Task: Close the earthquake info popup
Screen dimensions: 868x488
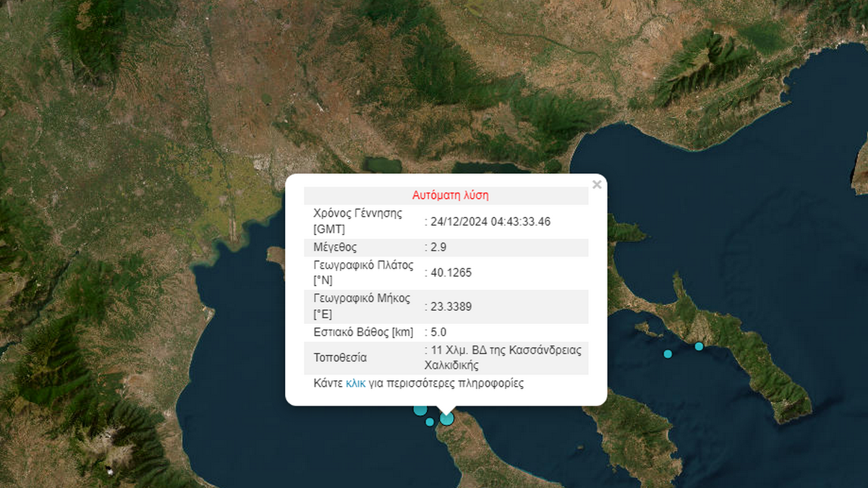Action: point(597,185)
